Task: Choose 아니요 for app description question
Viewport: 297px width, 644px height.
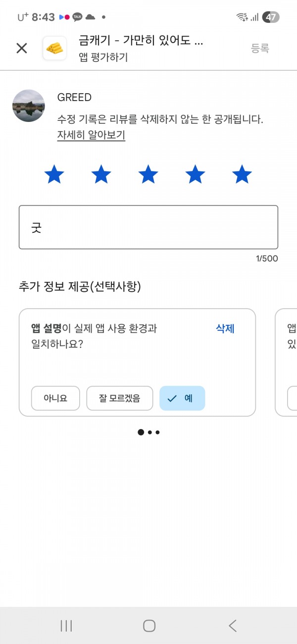Action: tap(55, 398)
